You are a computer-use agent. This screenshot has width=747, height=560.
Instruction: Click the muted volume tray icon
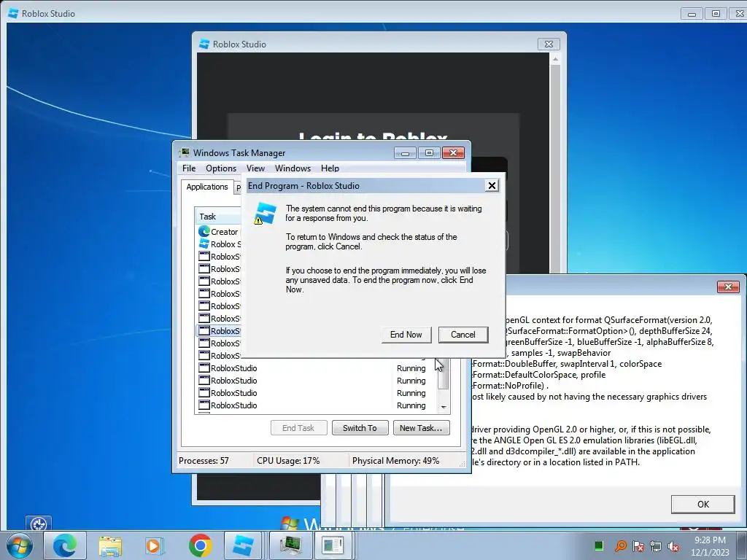pos(673,545)
